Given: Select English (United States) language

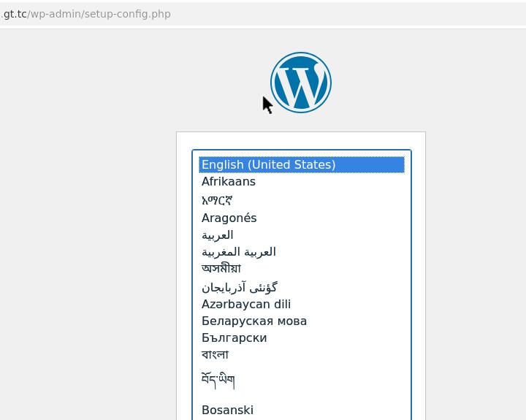Looking at the screenshot, I should 268,165.
